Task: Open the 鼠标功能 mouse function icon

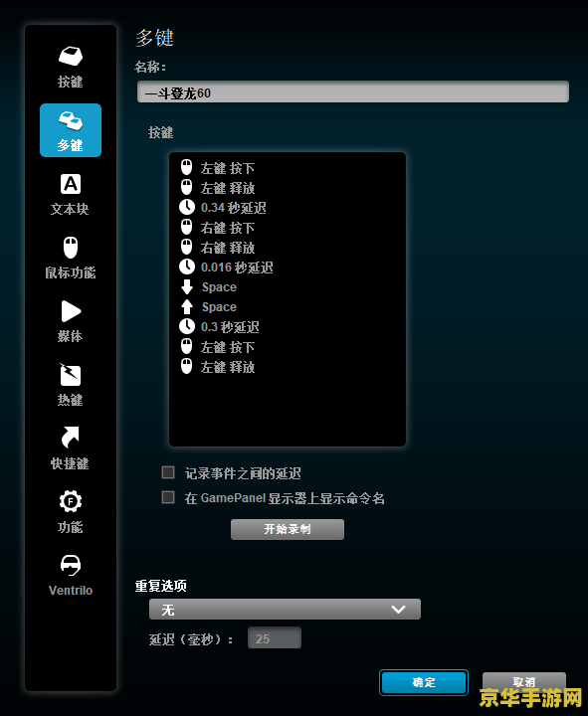Action: [x=71, y=248]
